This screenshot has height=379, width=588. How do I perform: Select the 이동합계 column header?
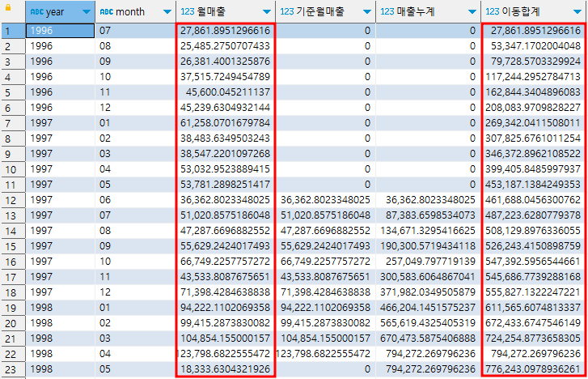coord(534,11)
